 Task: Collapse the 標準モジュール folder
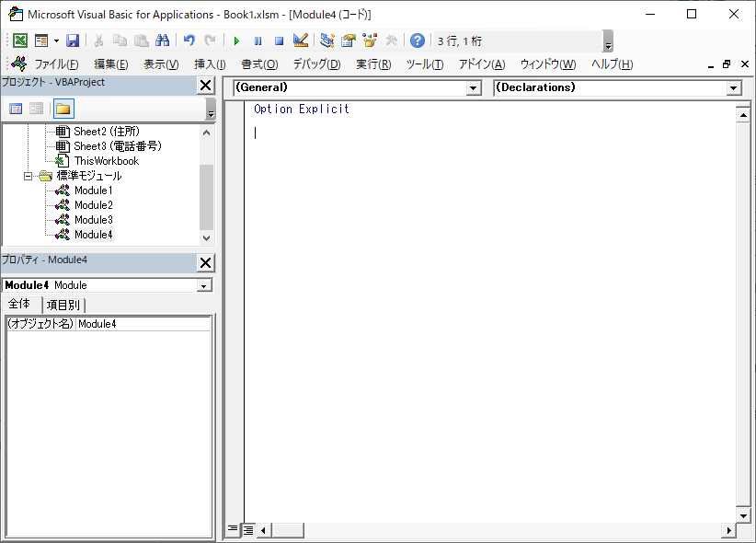[28, 176]
